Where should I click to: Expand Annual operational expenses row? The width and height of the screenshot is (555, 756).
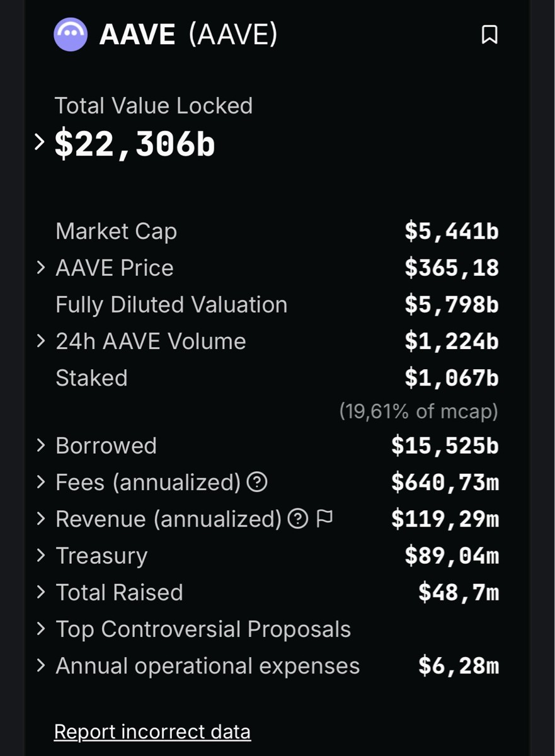[x=41, y=665]
